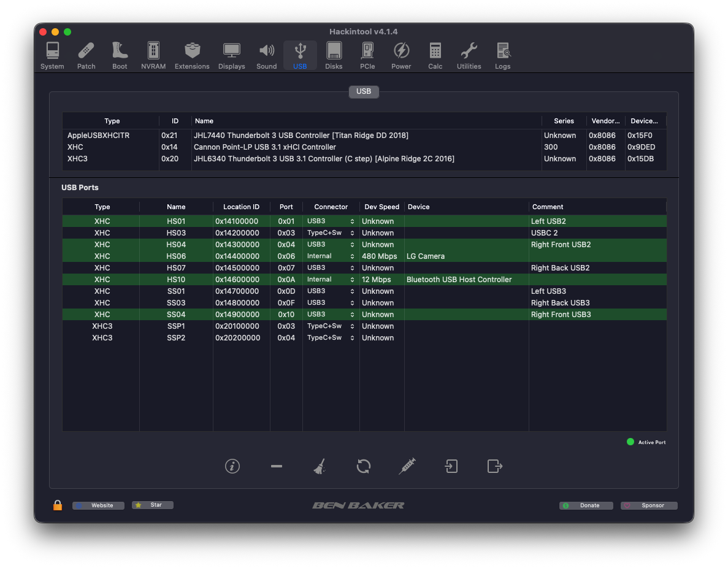Click the refresh arrows icon

[364, 466]
